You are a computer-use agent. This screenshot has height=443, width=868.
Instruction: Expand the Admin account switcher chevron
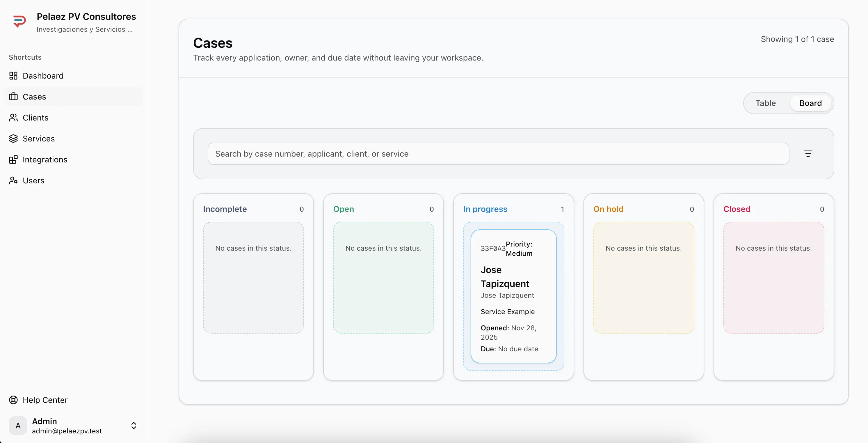point(134,426)
